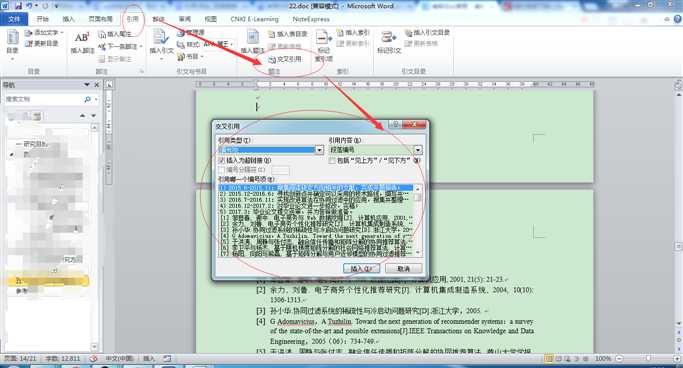
Task: Open the search options arrow beside magnifier
Action: (96, 99)
